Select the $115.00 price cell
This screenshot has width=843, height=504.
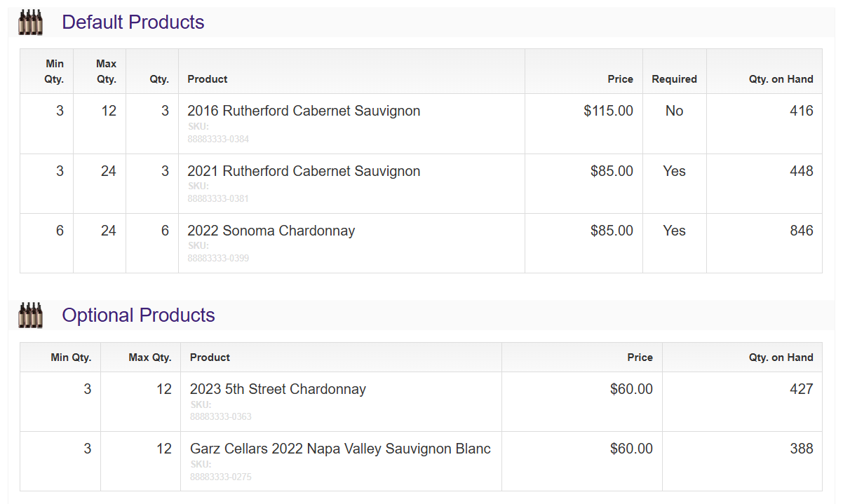point(608,111)
